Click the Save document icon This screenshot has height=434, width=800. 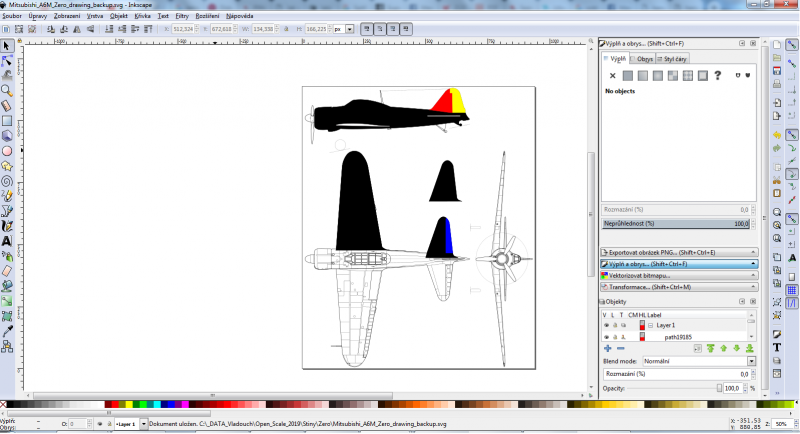coord(777,70)
